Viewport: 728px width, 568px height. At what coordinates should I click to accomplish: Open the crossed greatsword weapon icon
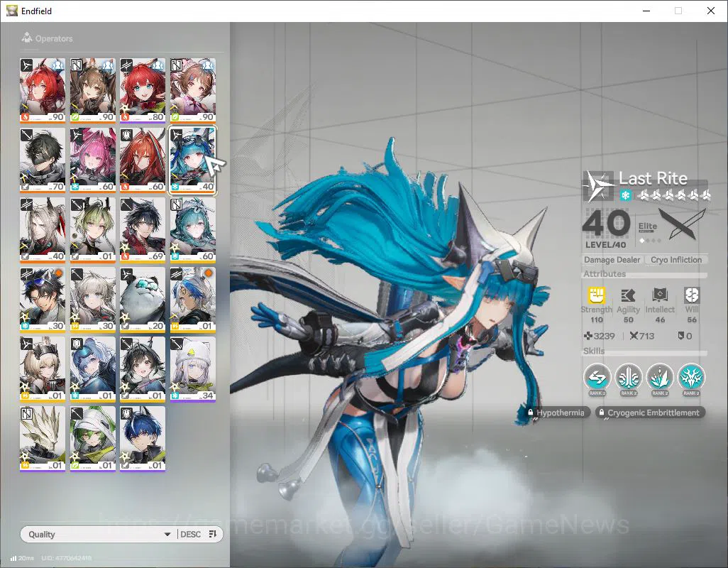[x=683, y=224]
